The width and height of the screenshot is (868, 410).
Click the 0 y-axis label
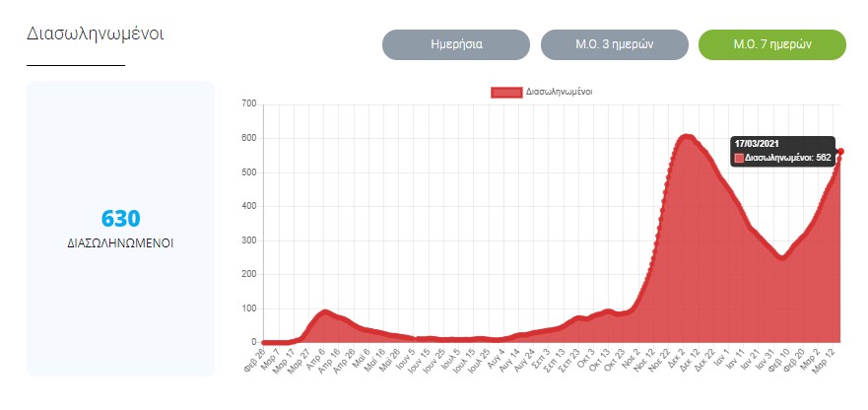(x=254, y=342)
